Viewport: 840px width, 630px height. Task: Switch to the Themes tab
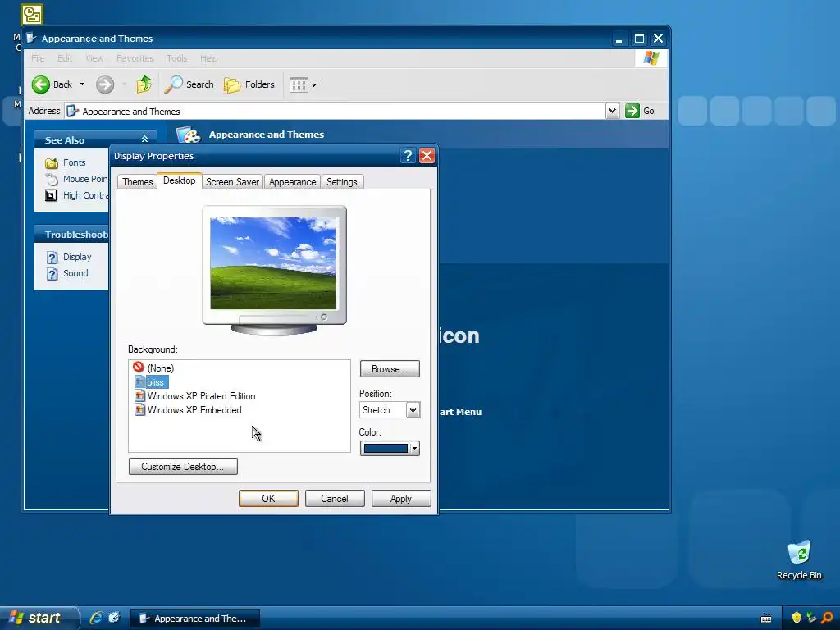tap(137, 182)
